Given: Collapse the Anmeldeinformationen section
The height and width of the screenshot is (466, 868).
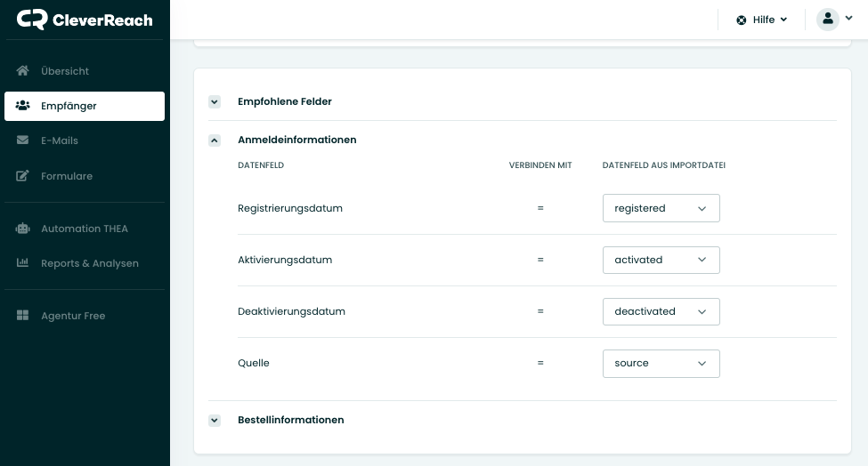Looking at the screenshot, I should [x=215, y=141].
